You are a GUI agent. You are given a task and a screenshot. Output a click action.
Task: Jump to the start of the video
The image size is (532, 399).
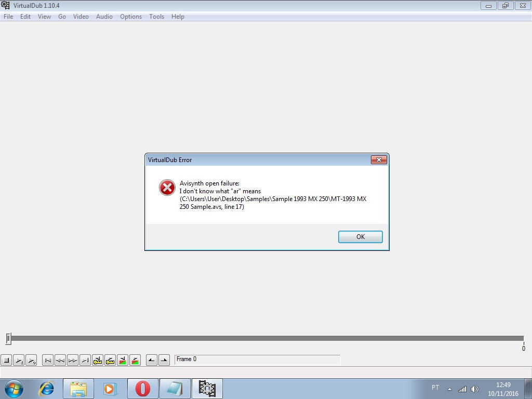(x=48, y=360)
